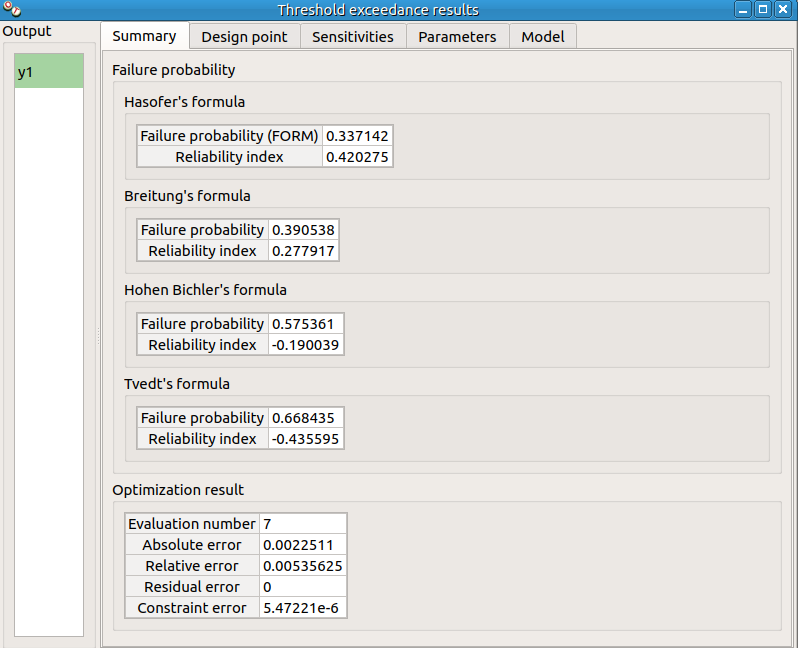Select Tvedt's failure probability value 0.668435
Screen dimensions: 798x648
[305, 418]
